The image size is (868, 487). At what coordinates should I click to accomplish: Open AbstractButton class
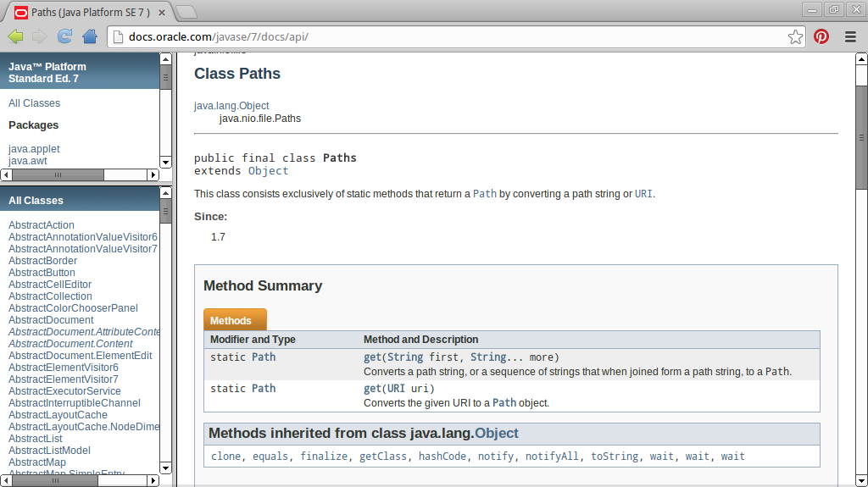pos(42,273)
